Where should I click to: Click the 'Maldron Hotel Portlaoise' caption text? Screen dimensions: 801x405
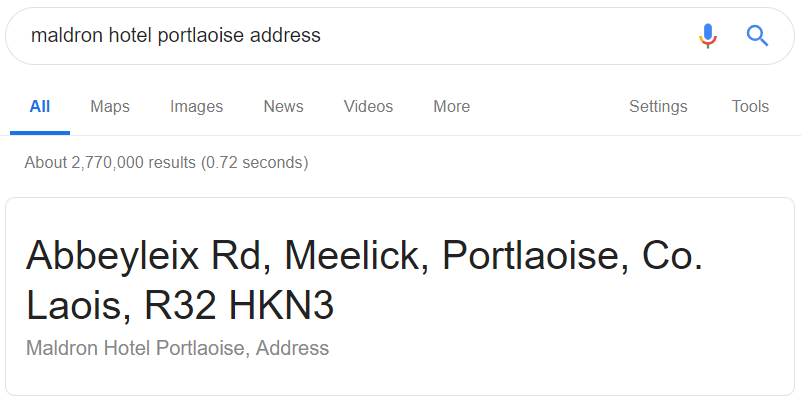pyautogui.click(x=137, y=349)
